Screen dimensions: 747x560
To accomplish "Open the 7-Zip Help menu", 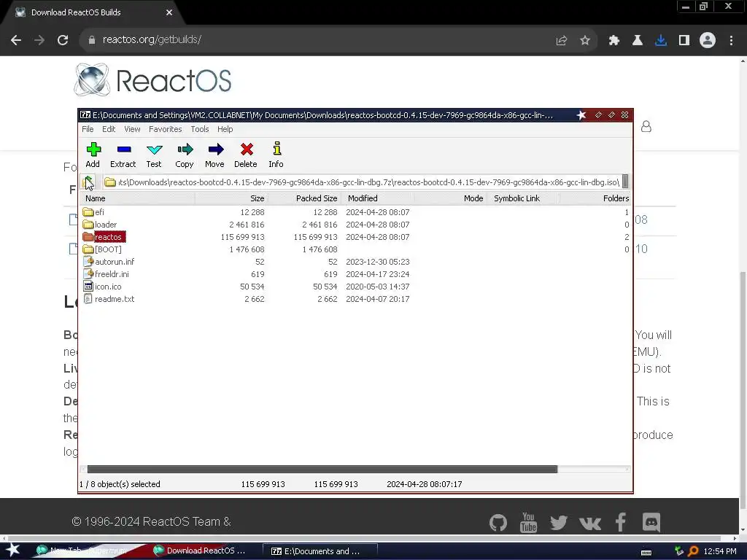I will pos(225,129).
